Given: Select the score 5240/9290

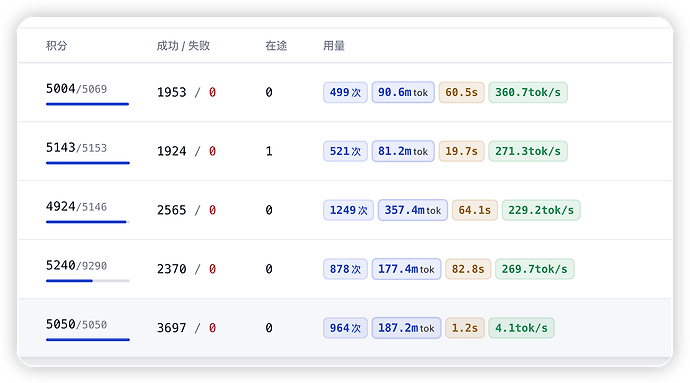Looking at the screenshot, I should (76, 266).
